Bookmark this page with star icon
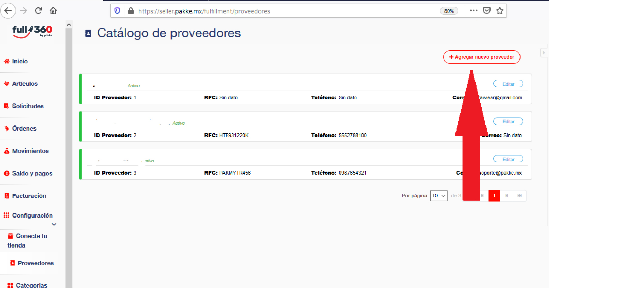 pos(500,11)
